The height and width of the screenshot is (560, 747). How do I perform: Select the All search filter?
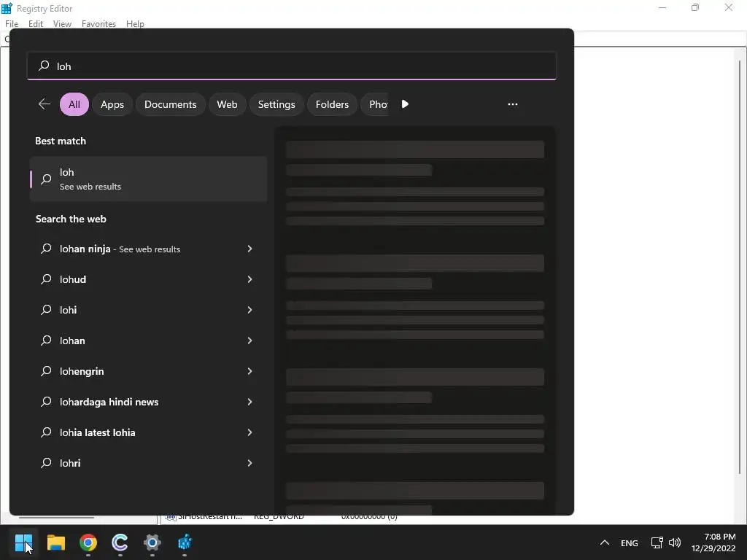(74, 104)
